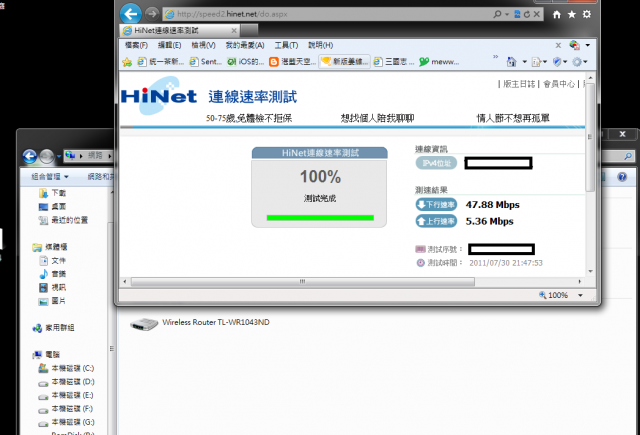Expand command bar Tools gear dropdown arrow

(x=585, y=62)
